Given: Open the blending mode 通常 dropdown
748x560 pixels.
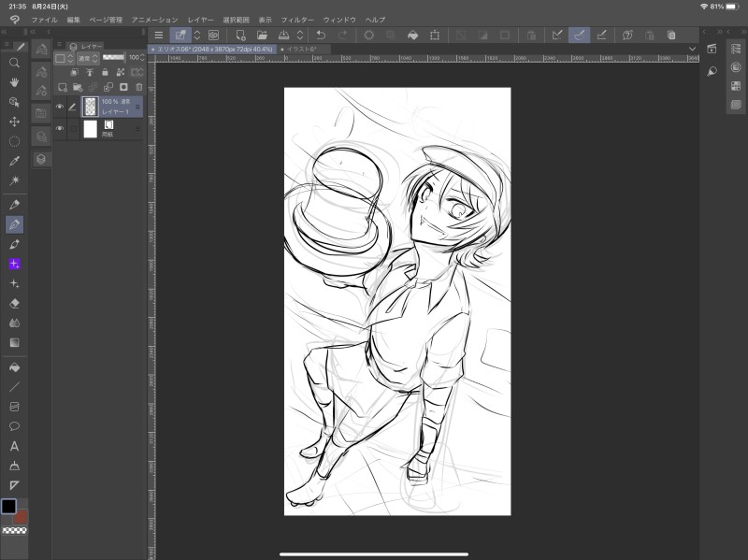Looking at the screenshot, I should (x=87, y=58).
